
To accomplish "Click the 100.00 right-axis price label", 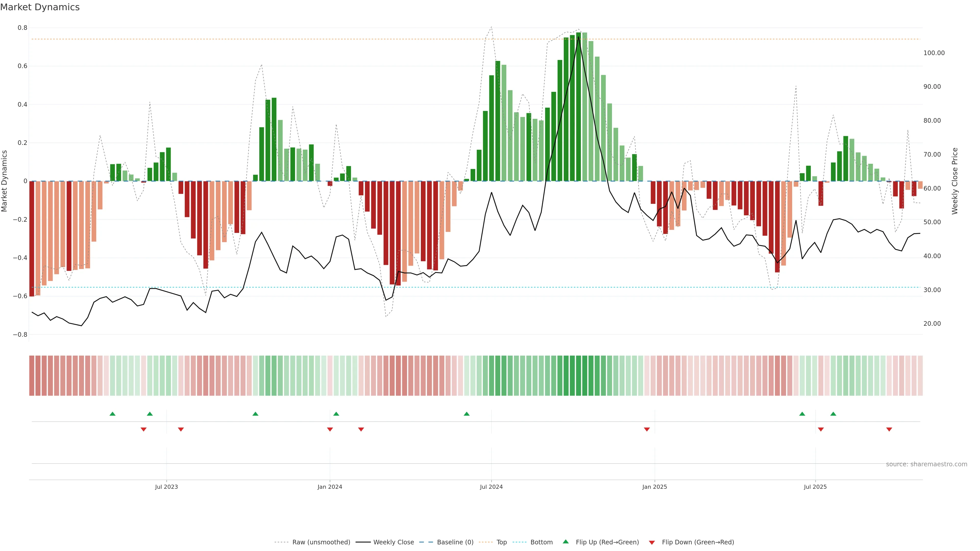I will pyautogui.click(x=934, y=53).
